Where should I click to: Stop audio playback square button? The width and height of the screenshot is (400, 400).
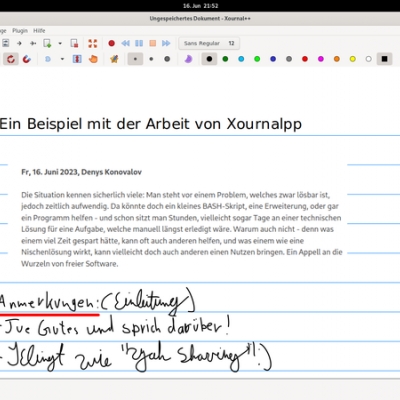153,43
